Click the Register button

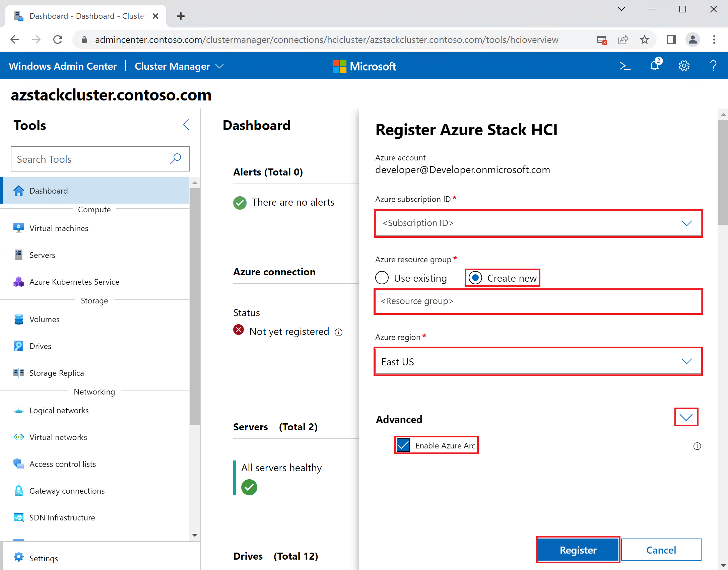click(x=578, y=550)
